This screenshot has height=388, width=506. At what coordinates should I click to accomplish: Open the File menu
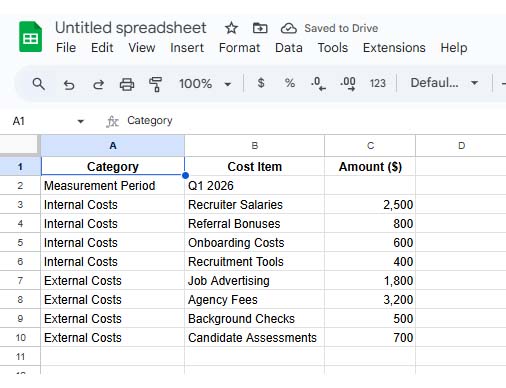coord(66,48)
